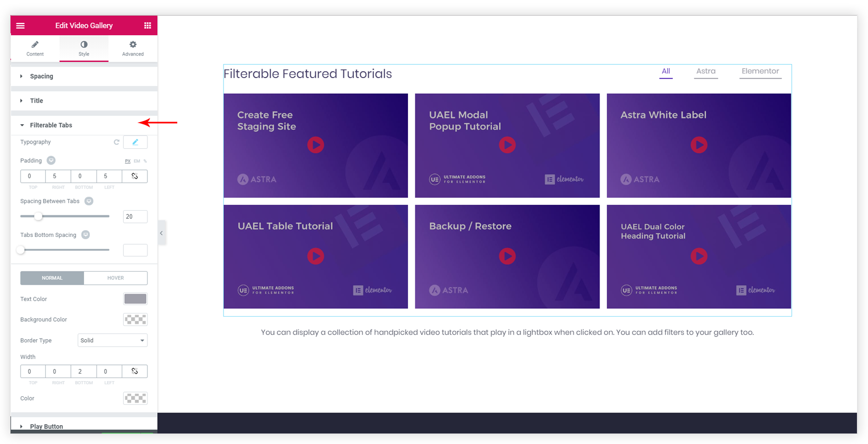Click Astra logo on Staging Site thumbnail

tap(257, 179)
